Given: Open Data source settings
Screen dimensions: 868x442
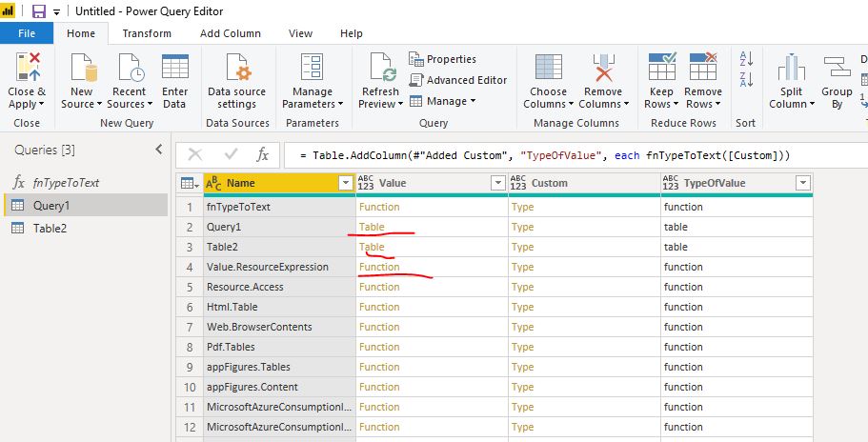Looking at the screenshot, I should 237,69.
